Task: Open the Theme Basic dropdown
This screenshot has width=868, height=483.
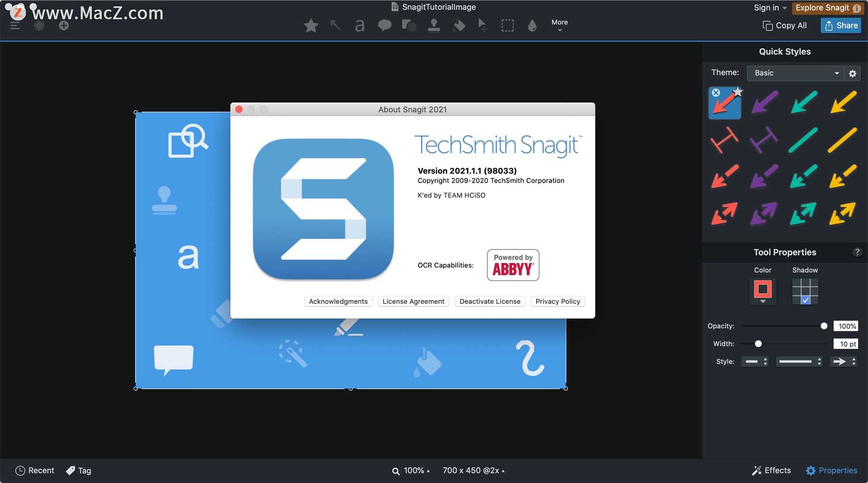Action: (795, 73)
